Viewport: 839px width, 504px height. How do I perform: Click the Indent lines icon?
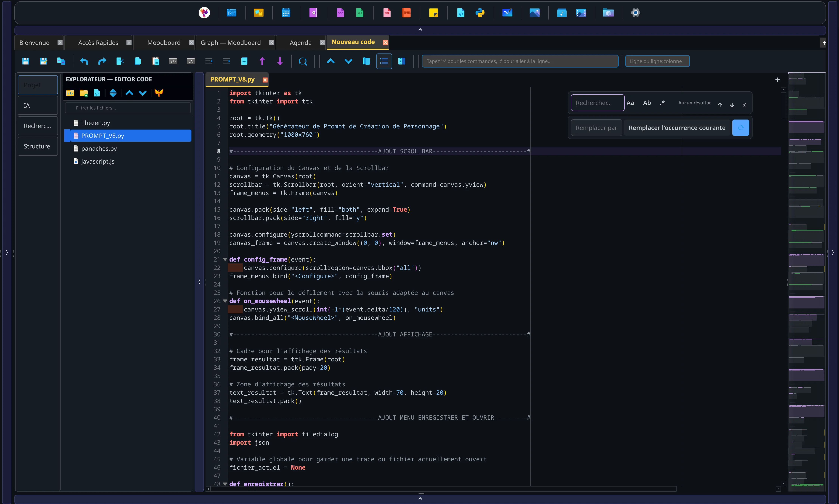click(x=227, y=61)
